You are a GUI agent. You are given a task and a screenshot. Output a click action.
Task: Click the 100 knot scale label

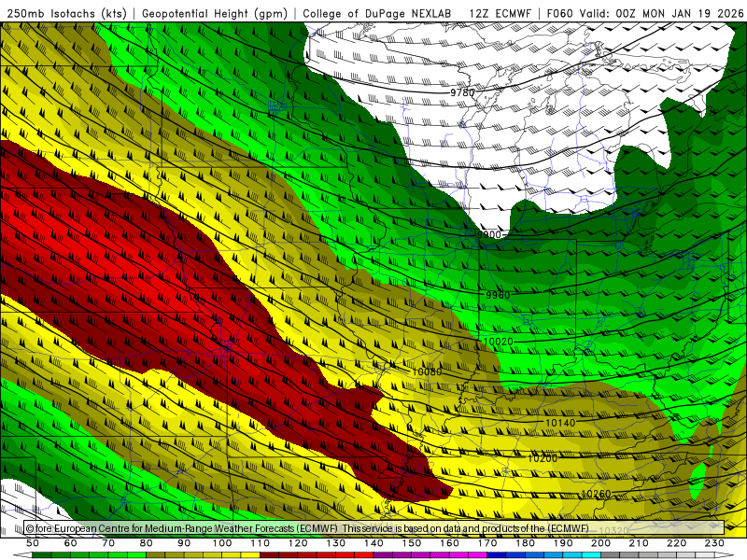[x=222, y=543]
